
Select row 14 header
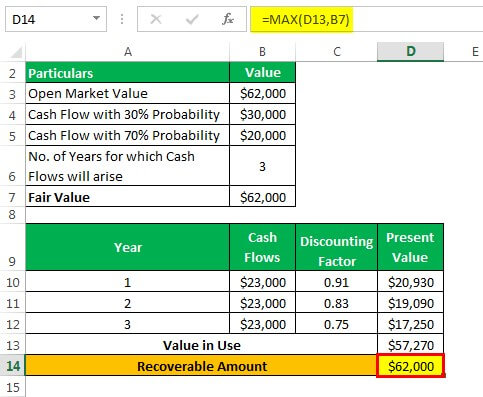tap(12, 366)
